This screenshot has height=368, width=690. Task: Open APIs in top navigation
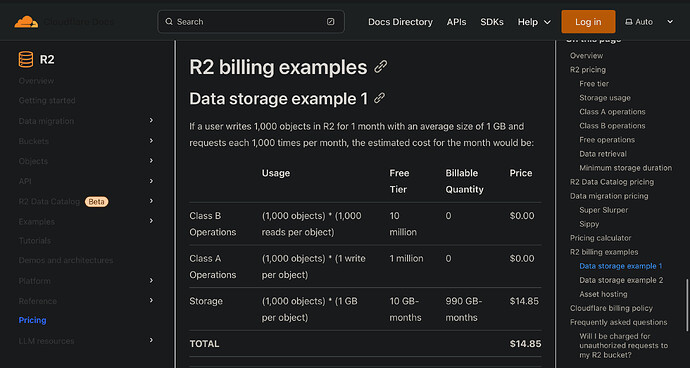coord(456,22)
